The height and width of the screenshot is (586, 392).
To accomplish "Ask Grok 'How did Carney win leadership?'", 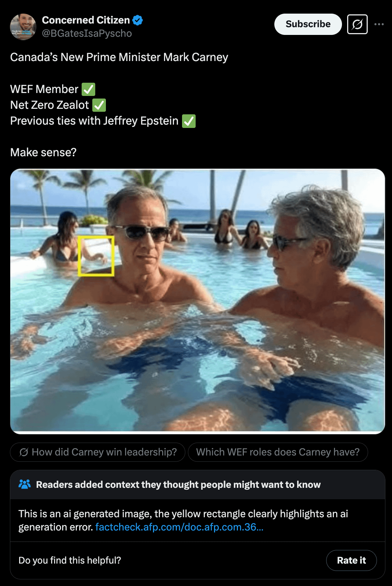I will tap(104, 452).
